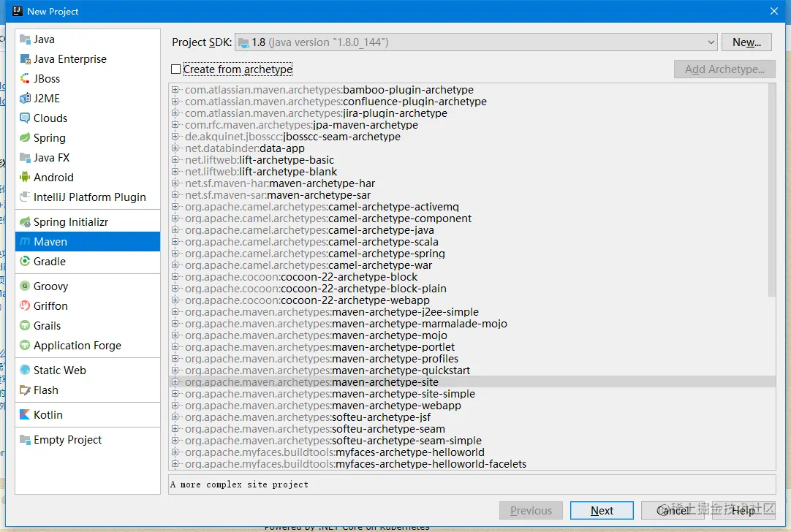Expand the maven-archetype-webapp node

pyautogui.click(x=175, y=406)
